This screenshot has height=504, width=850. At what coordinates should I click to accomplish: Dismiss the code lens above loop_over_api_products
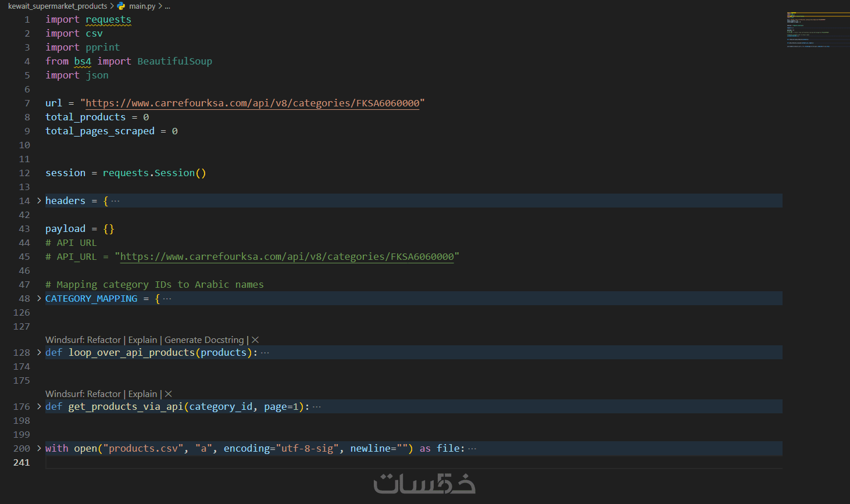[x=255, y=340]
